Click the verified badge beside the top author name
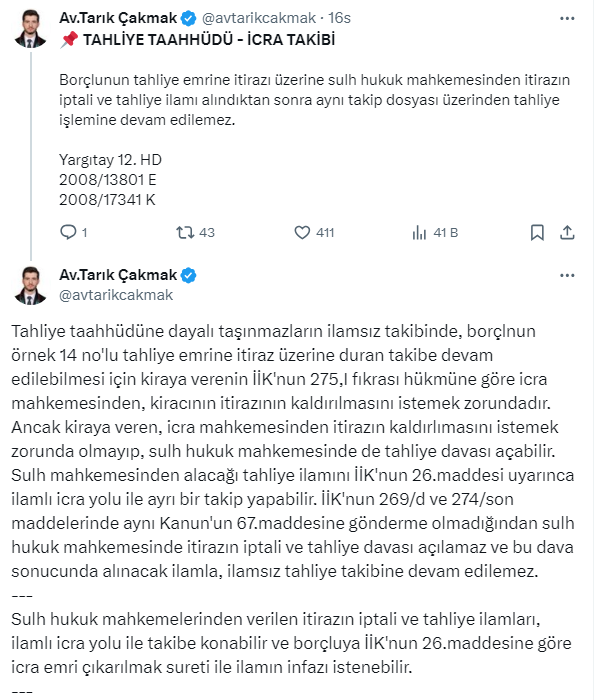 pos(187,19)
